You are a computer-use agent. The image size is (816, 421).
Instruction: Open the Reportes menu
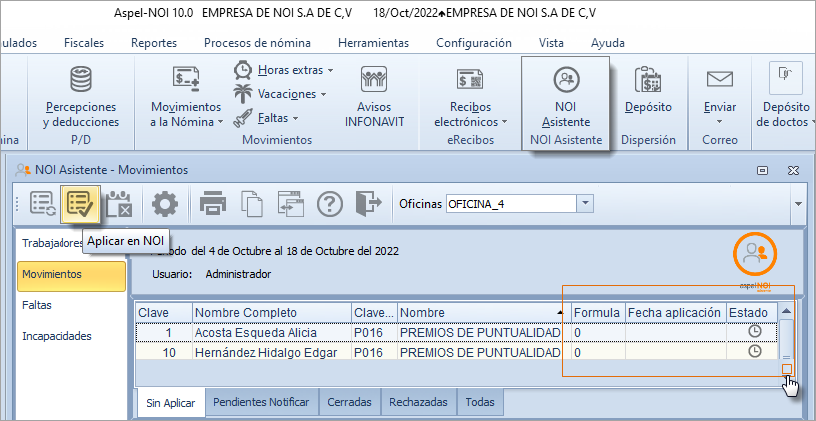153,43
